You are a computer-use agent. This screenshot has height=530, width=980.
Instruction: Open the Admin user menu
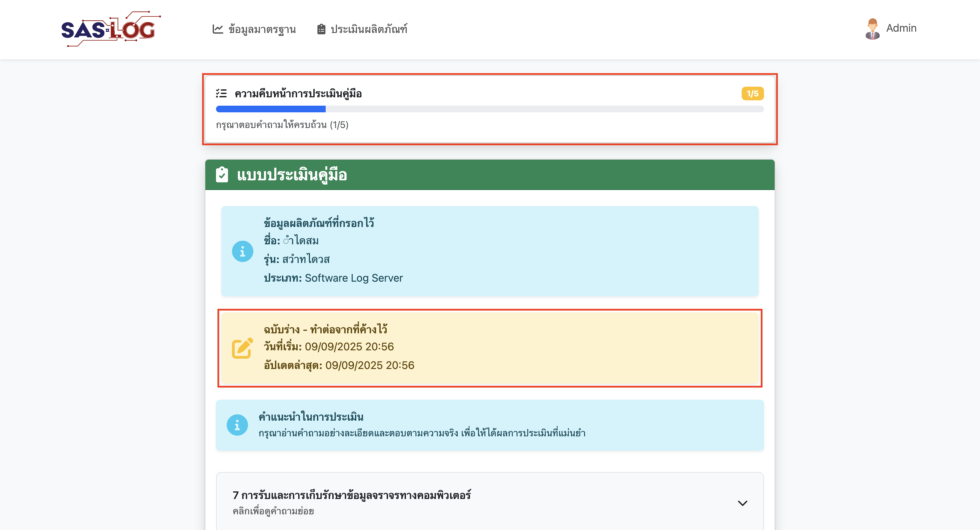click(901, 28)
